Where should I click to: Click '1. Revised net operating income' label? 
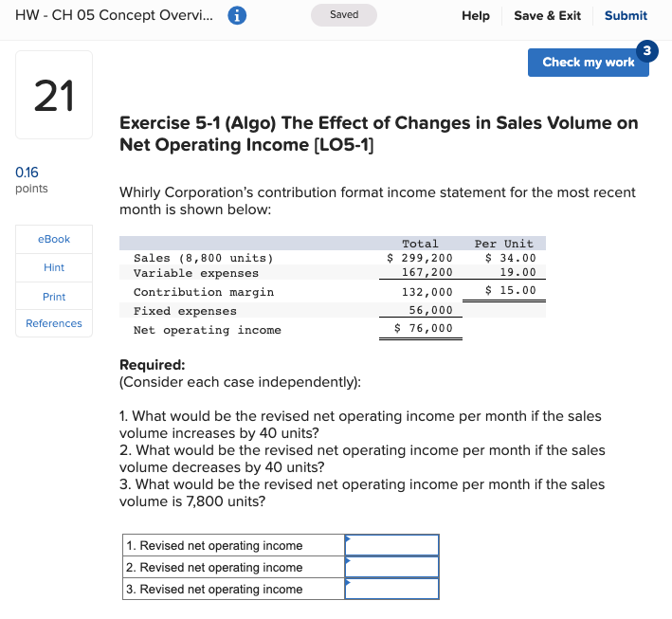click(214, 545)
